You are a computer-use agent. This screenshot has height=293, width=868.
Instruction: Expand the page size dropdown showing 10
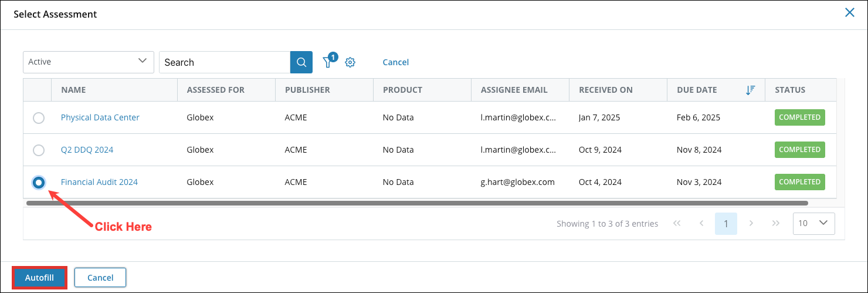[x=813, y=223]
